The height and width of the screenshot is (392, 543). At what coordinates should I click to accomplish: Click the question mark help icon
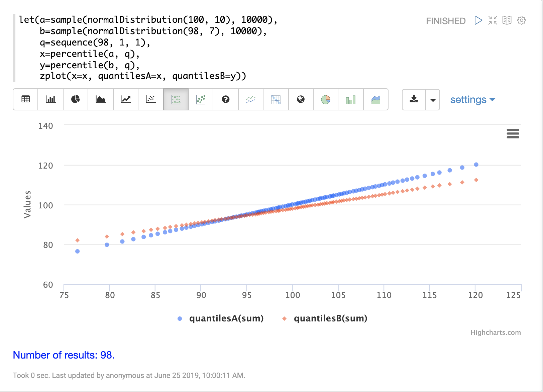point(226,99)
